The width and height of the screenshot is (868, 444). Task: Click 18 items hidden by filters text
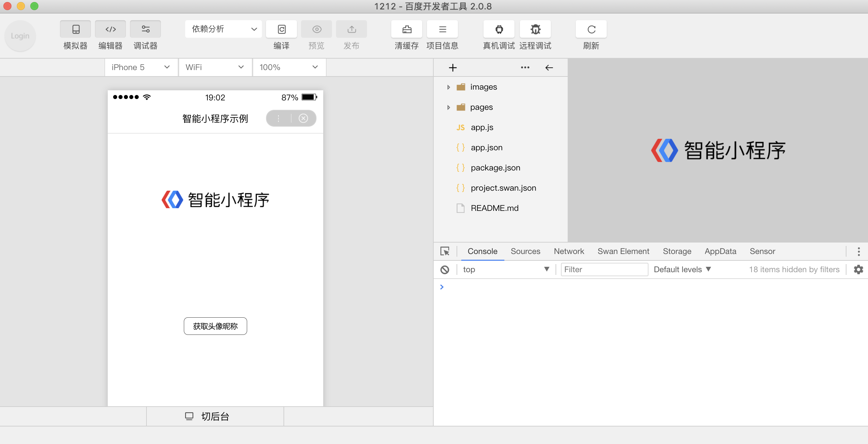coord(794,269)
